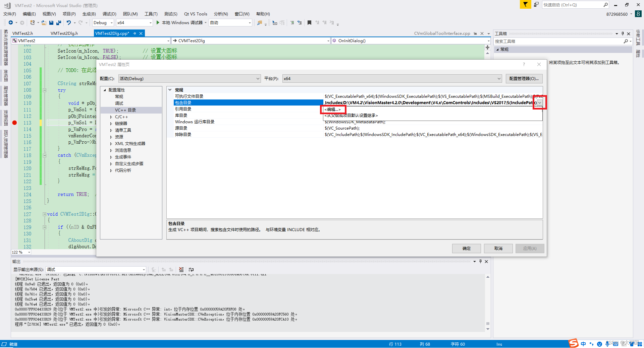This screenshot has width=644, height=348.
Task: Click the comment out selected lines icon
Action: [292, 22]
